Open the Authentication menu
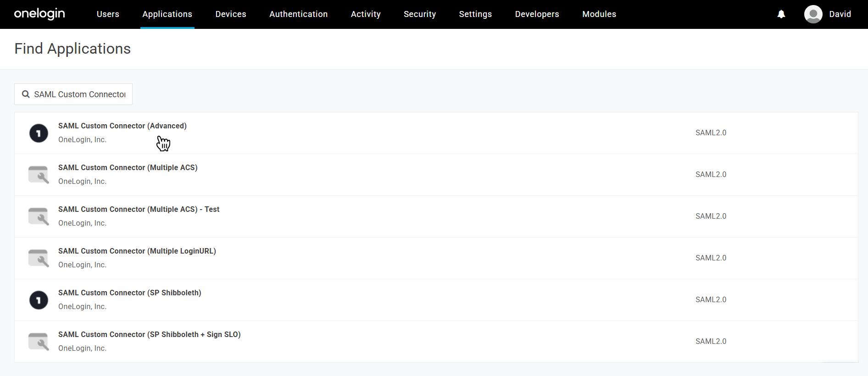This screenshot has height=376, width=868. tap(299, 14)
